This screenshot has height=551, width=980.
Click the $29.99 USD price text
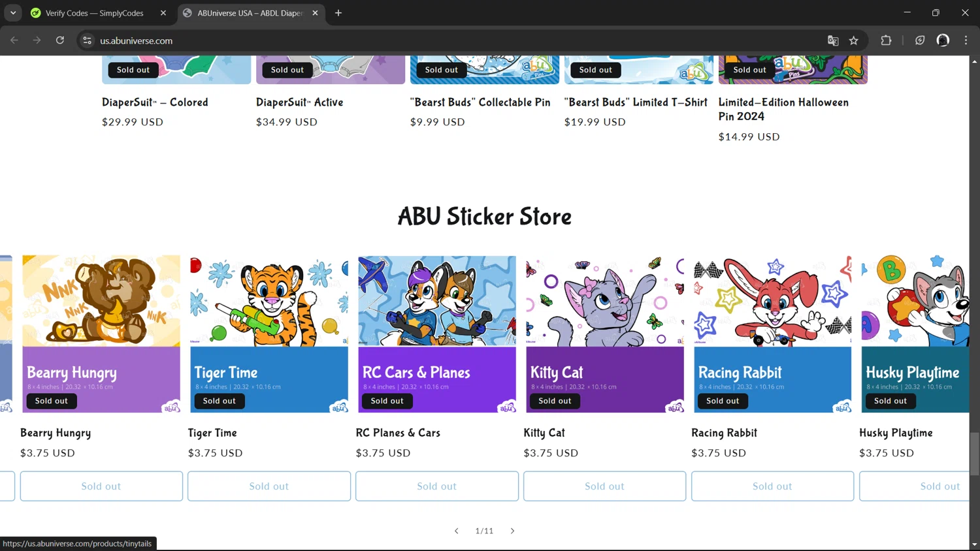click(x=133, y=122)
